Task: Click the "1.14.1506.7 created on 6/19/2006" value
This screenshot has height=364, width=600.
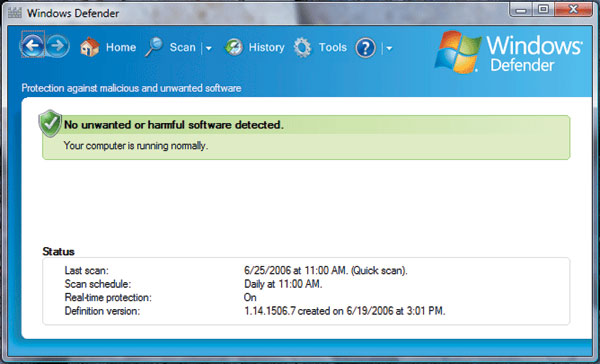Action: [319, 311]
